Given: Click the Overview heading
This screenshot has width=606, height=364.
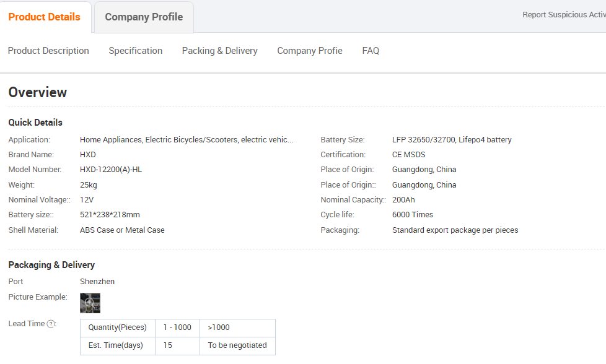Looking at the screenshot, I should point(38,93).
